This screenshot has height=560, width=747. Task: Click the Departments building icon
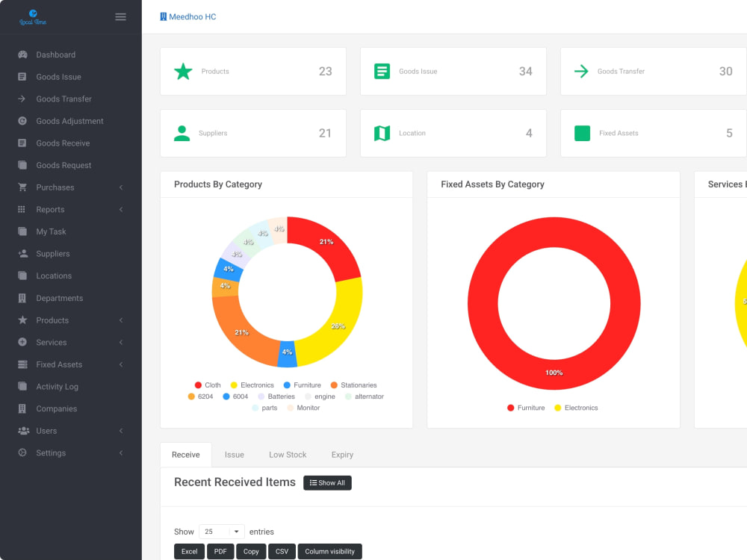22,298
